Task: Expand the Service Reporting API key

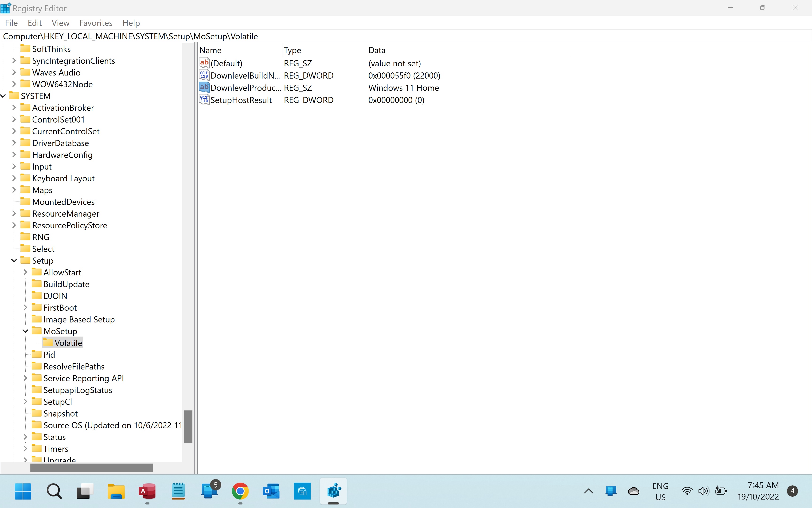Action: coord(25,378)
